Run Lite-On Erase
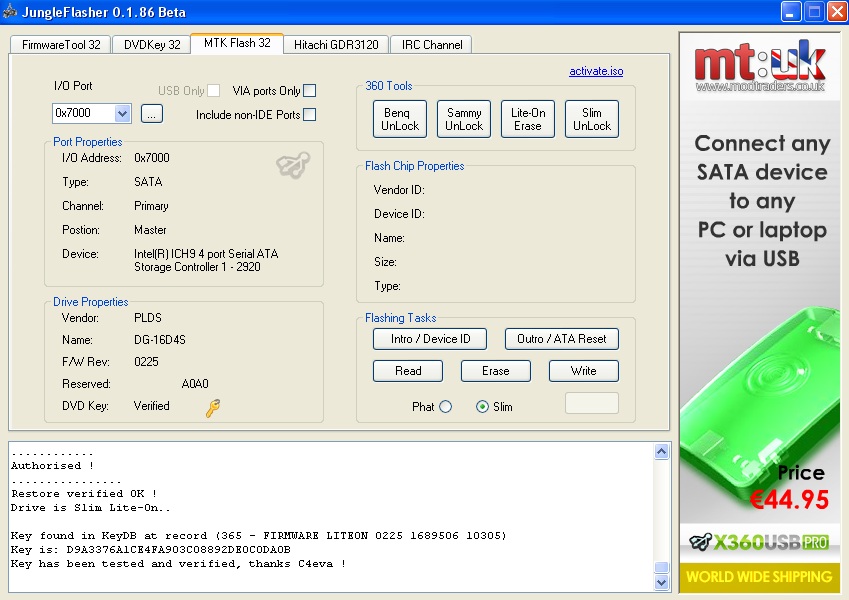 coord(528,119)
